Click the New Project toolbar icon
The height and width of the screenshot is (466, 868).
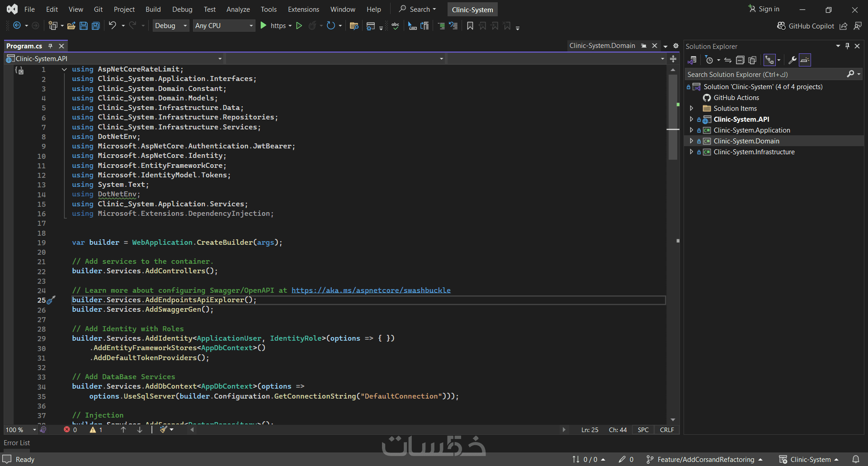(53, 26)
